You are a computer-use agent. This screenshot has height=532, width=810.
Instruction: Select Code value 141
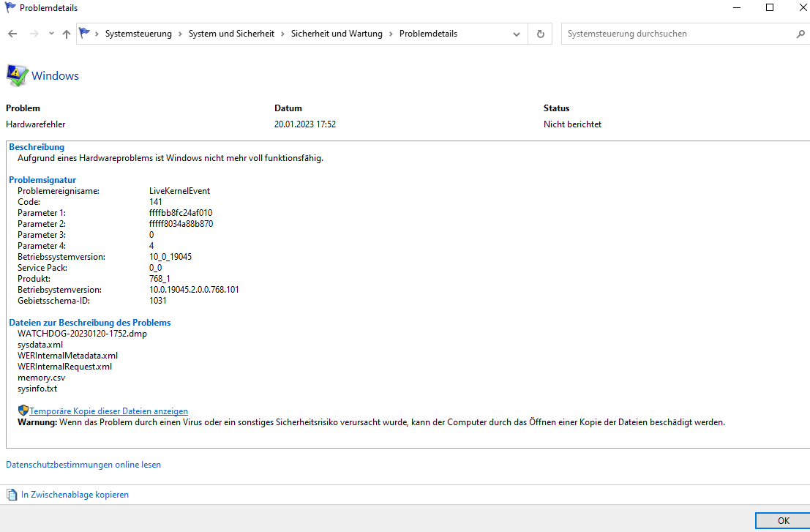click(156, 202)
